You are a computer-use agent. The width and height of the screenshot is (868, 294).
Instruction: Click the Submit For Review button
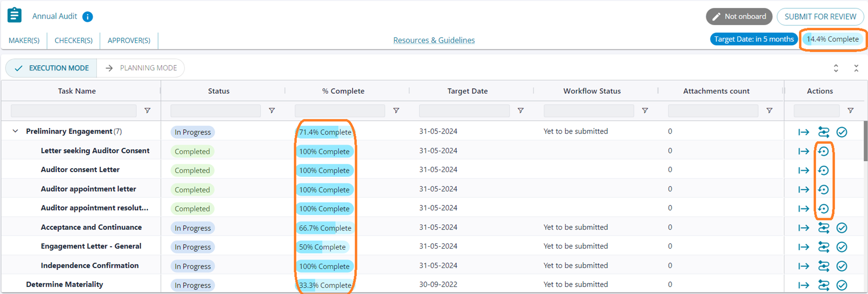click(820, 17)
